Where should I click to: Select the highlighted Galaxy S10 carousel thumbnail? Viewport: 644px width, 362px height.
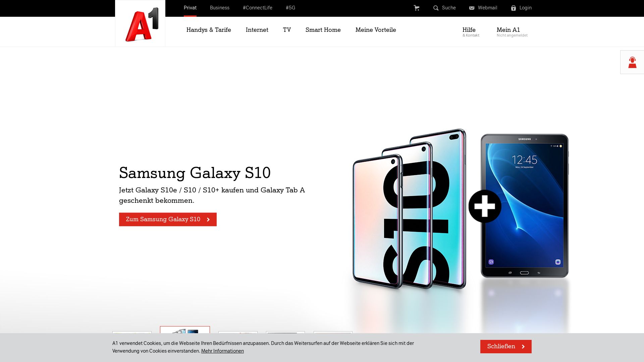click(185, 330)
